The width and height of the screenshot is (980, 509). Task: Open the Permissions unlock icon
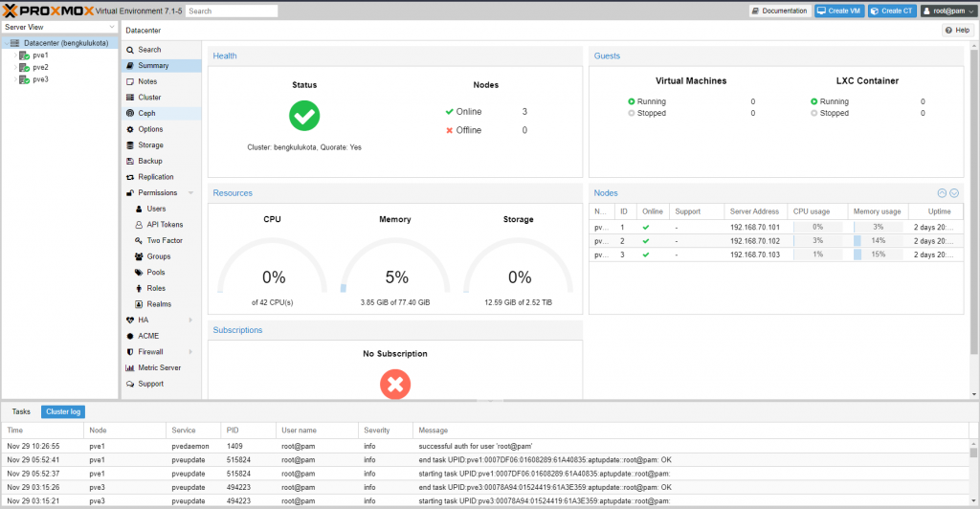pyautogui.click(x=130, y=193)
